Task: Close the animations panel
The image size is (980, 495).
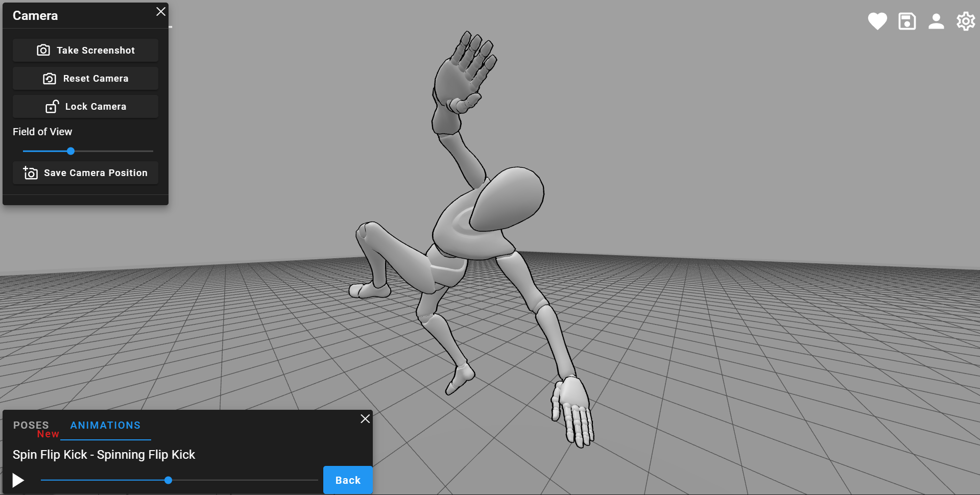Action: point(365,418)
